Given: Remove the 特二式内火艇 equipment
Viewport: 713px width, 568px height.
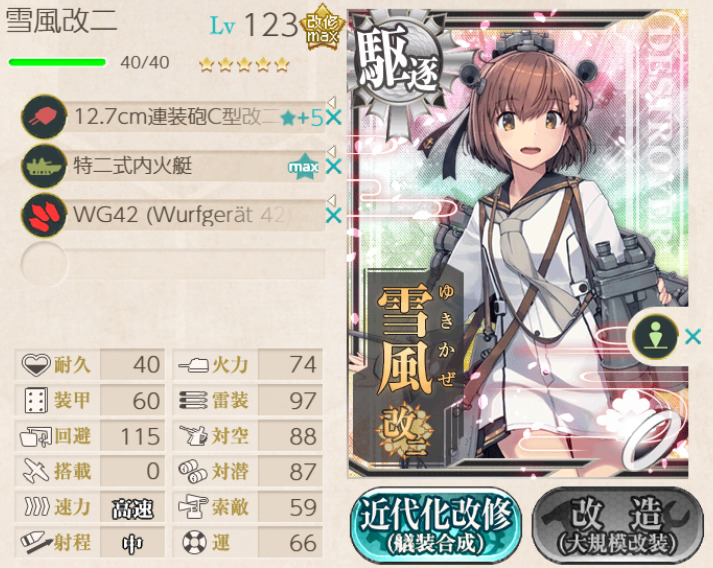Looking at the screenshot, I should [x=334, y=167].
